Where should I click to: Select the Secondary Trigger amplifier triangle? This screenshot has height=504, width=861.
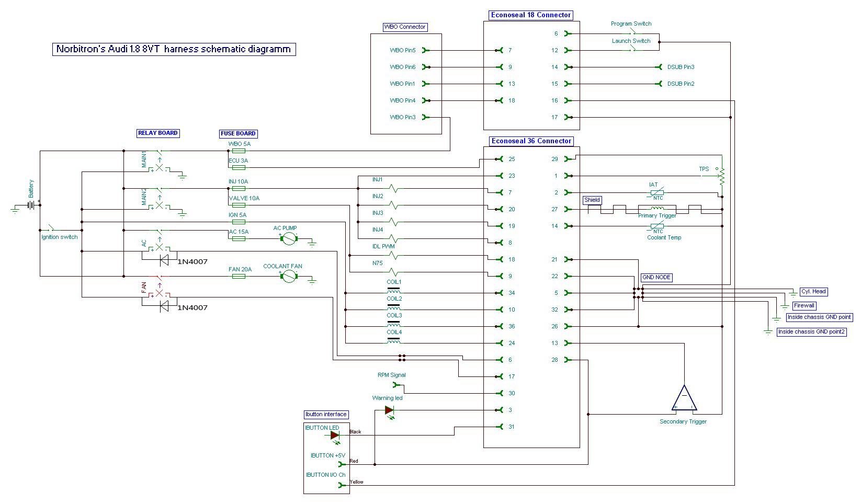point(684,398)
